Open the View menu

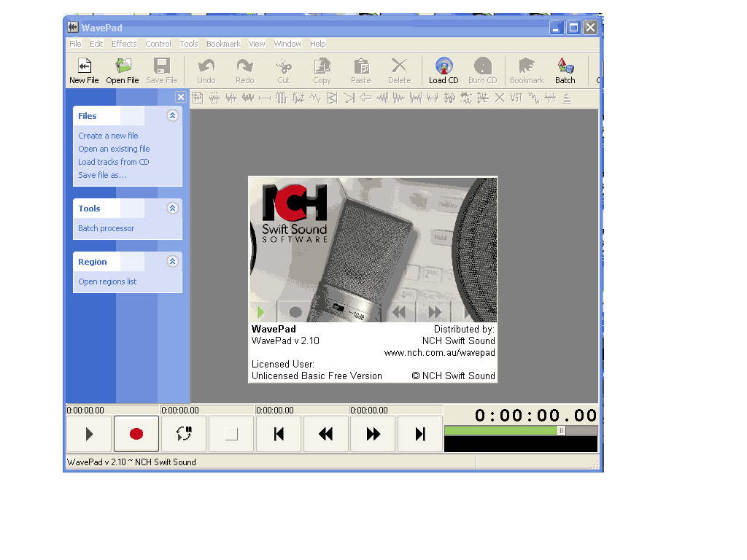tap(257, 44)
